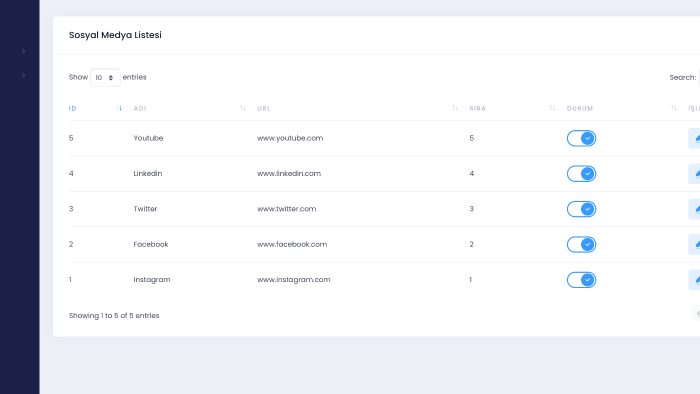Screen dimensions: 700x394
Task: Sort by the SIRA column arrows
Action: [552, 108]
